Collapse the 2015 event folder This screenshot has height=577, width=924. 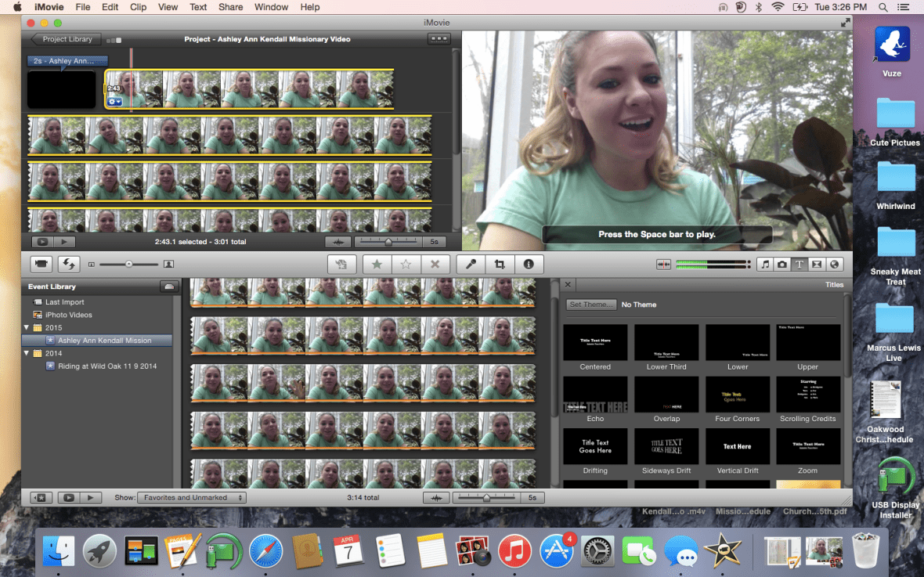(x=27, y=328)
